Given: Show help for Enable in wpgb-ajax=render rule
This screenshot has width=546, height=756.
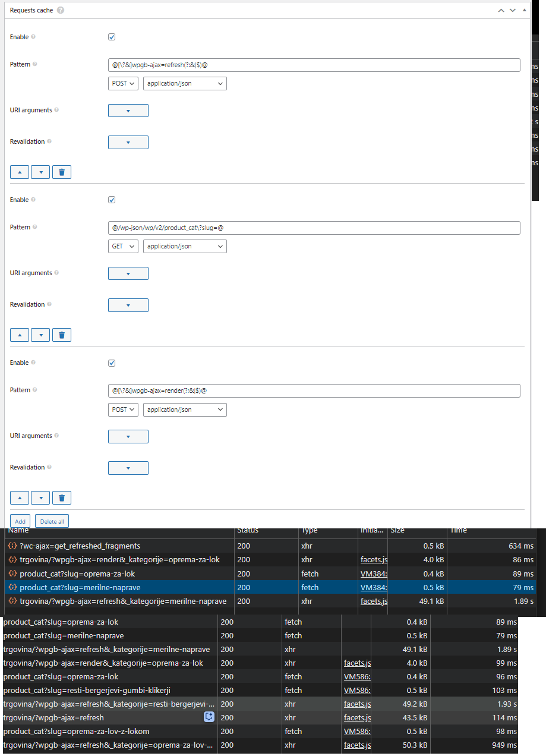Looking at the screenshot, I should pos(33,363).
